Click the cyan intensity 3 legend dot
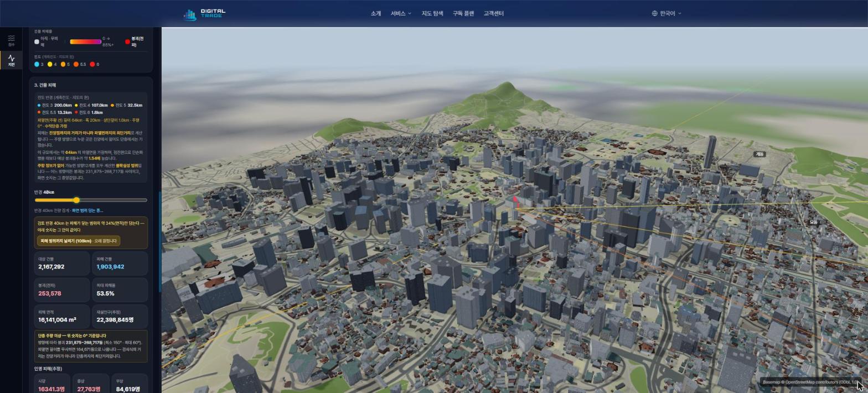This screenshot has width=868, height=393. pyautogui.click(x=37, y=64)
